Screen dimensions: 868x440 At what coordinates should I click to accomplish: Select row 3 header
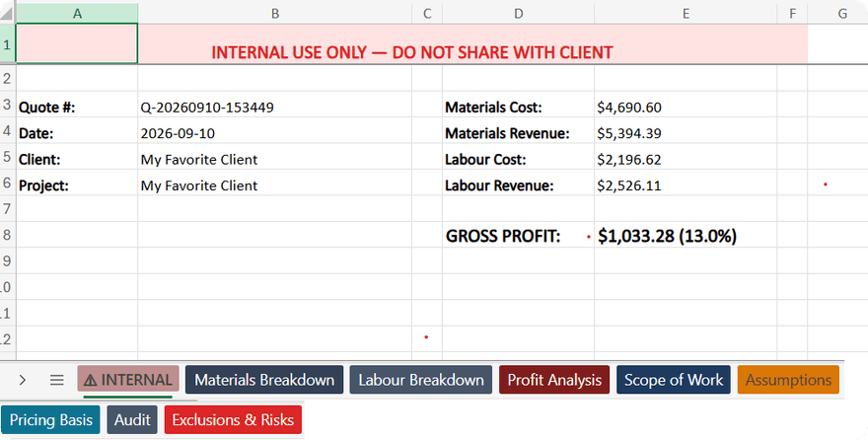click(7, 104)
